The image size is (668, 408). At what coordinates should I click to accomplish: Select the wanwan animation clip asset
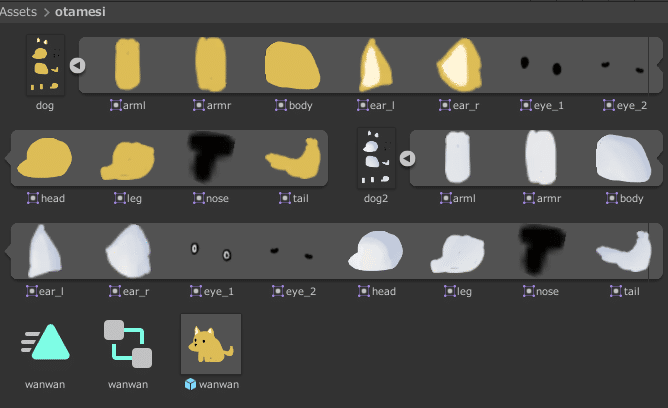coord(45,343)
